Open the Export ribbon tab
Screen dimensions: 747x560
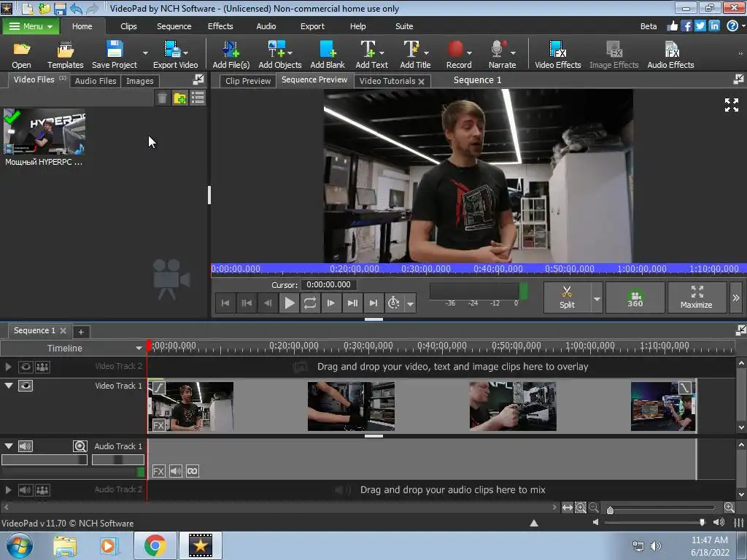312,26
